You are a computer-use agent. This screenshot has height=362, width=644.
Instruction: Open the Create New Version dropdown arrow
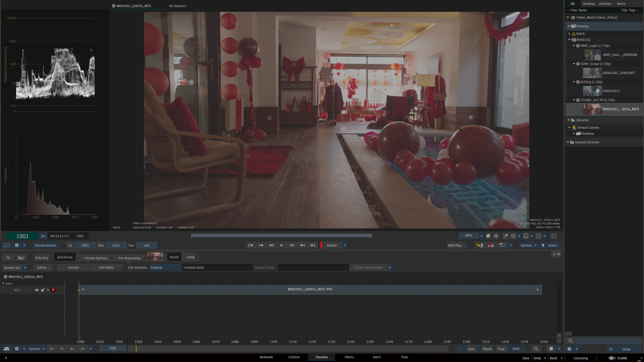(x=390, y=267)
